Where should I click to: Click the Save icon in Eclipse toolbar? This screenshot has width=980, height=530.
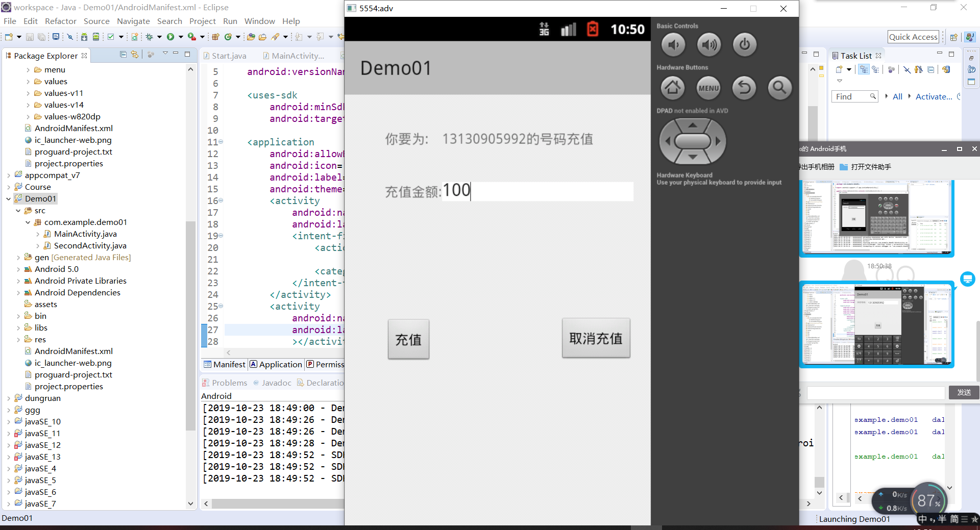(x=30, y=37)
